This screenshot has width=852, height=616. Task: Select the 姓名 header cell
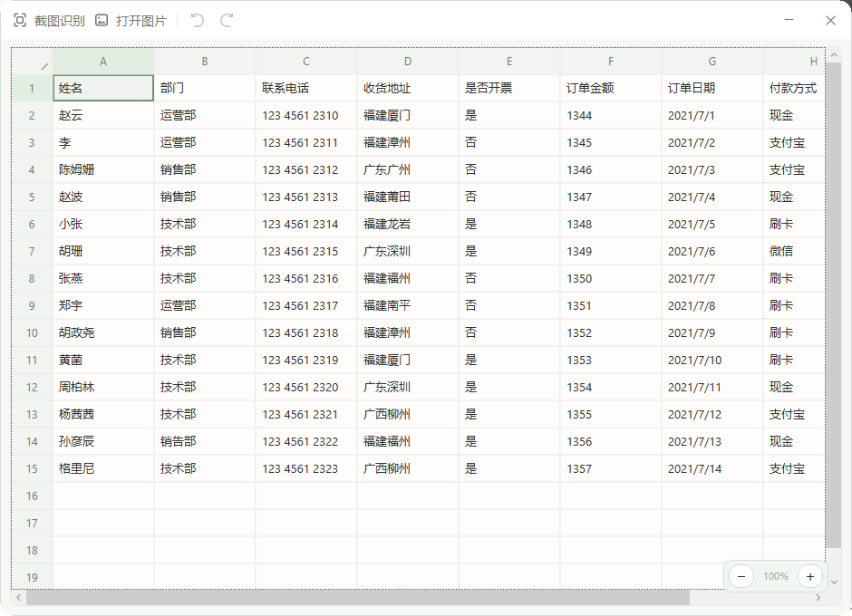click(x=103, y=88)
